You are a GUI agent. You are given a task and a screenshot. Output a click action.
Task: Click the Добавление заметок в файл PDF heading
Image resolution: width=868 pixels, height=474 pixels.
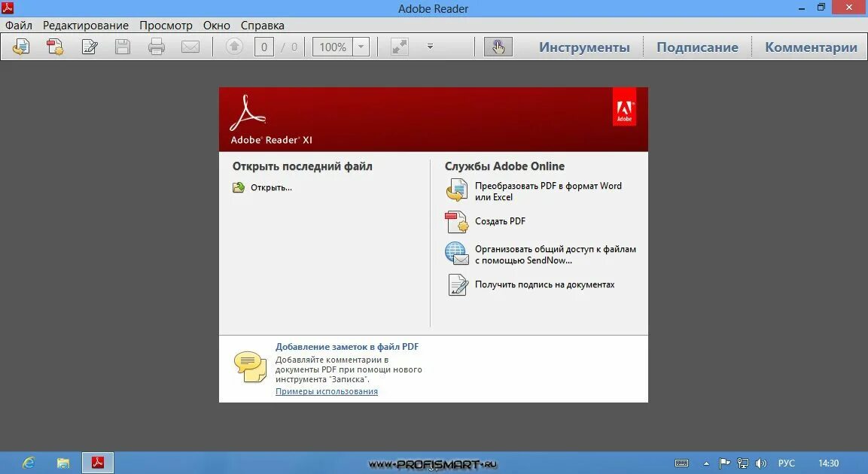(347, 347)
